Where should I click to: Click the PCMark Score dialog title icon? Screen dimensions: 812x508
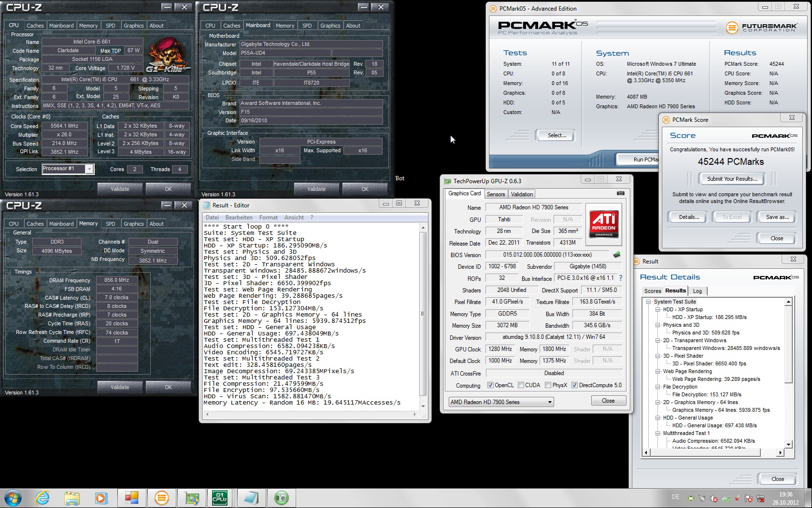point(666,120)
